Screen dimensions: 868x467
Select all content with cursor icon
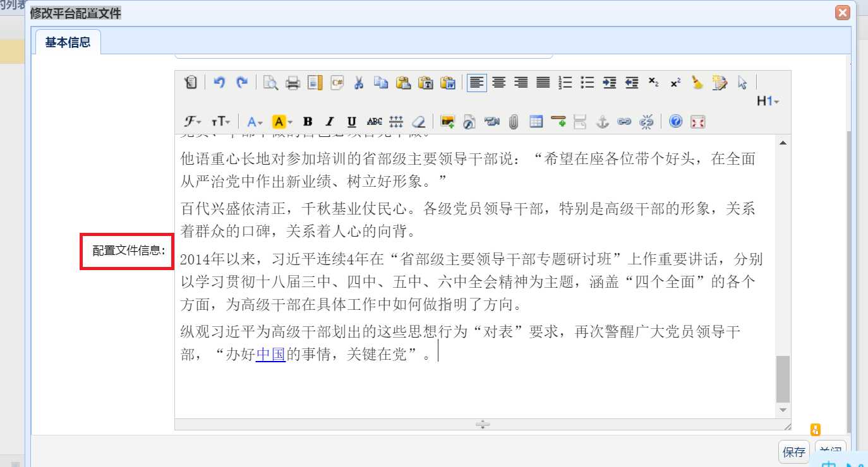[x=742, y=83]
